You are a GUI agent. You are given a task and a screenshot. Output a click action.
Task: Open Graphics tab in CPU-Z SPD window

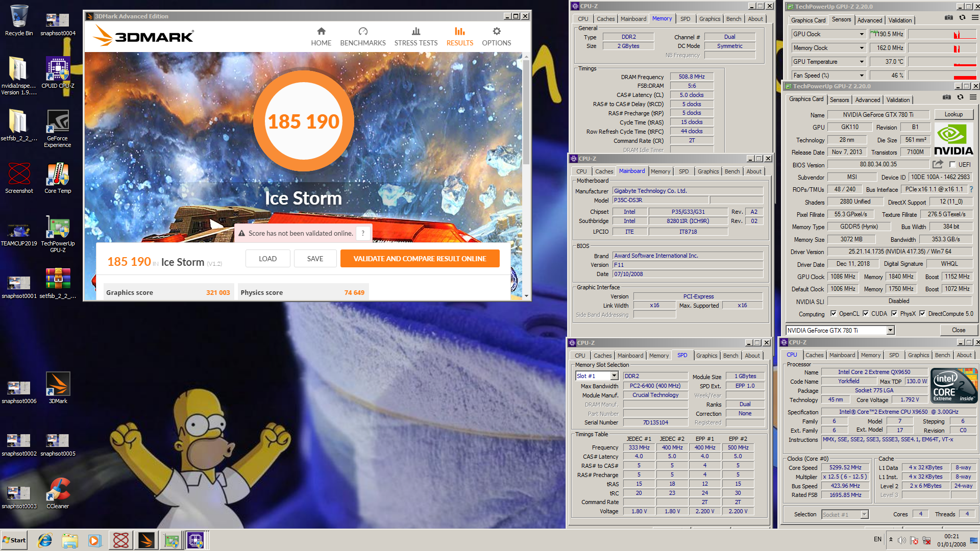click(706, 356)
